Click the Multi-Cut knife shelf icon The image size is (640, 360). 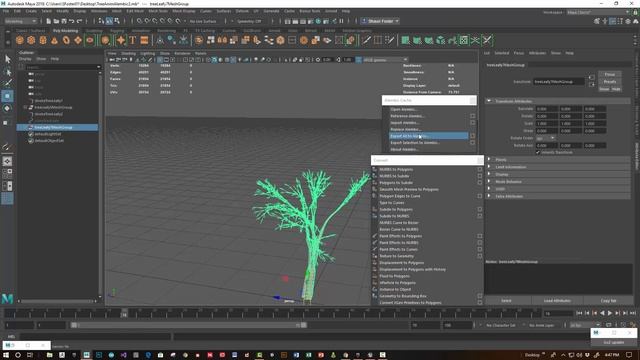click(367, 40)
